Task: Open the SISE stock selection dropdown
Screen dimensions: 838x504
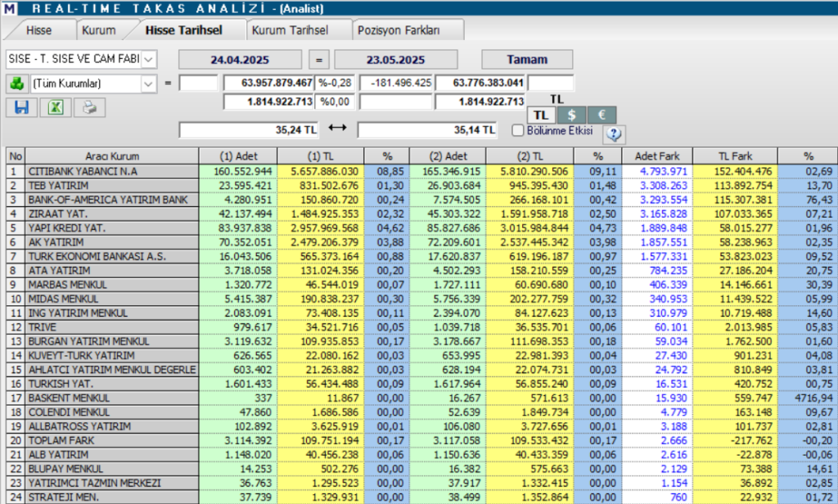Action: pyautogui.click(x=148, y=60)
